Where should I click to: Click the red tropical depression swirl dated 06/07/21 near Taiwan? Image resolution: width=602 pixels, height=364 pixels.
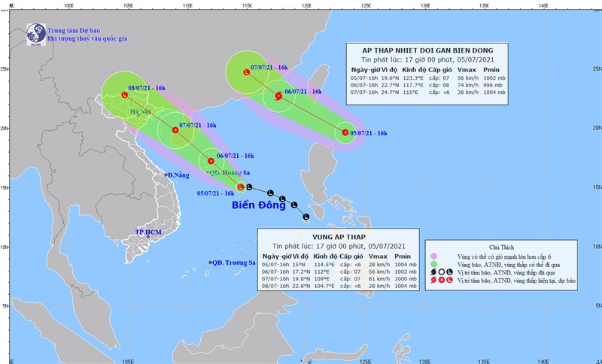click(279, 96)
